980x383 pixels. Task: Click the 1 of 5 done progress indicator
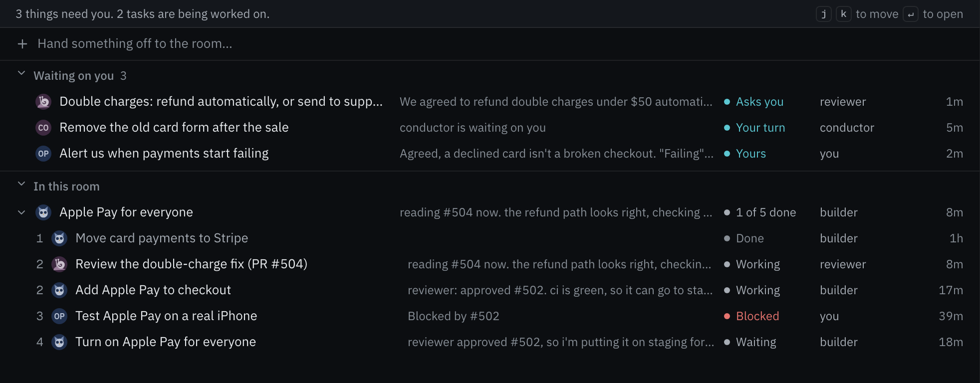coord(766,212)
